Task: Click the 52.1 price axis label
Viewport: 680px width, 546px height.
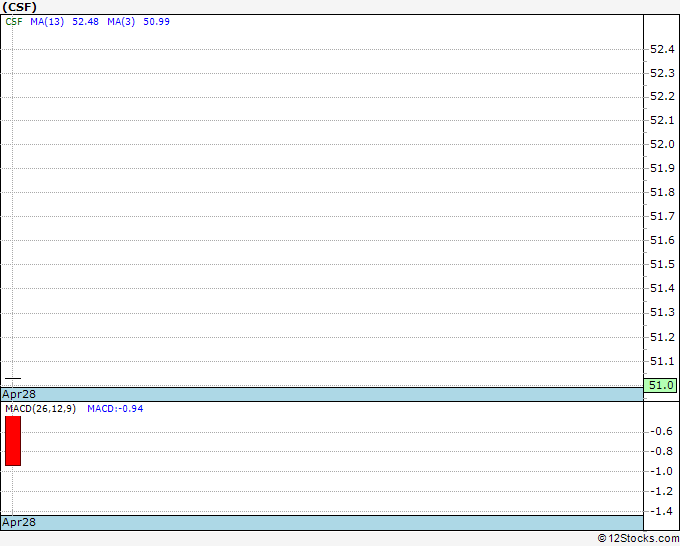Action: pyautogui.click(x=662, y=120)
